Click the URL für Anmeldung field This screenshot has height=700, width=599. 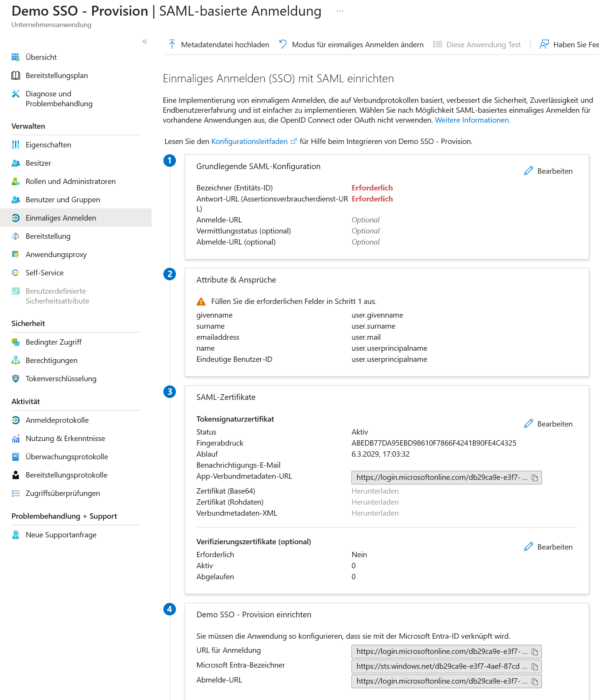click(446, 652)
